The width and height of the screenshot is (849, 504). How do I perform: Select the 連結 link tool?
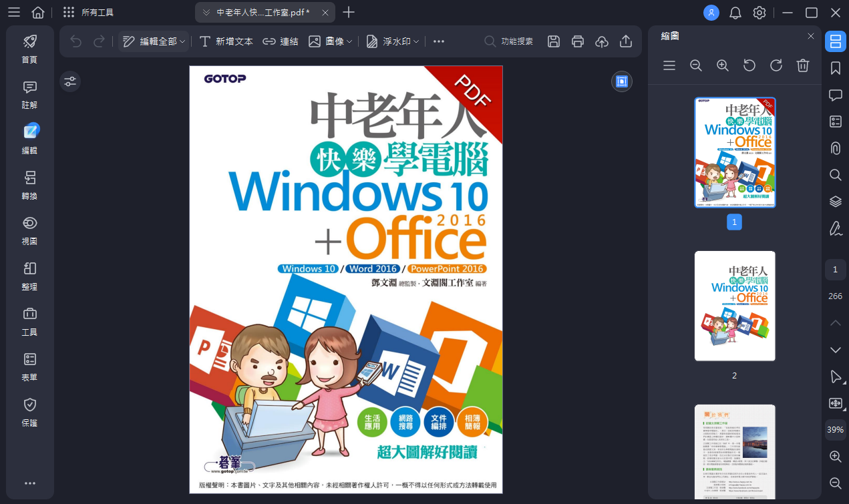point(285,41)
